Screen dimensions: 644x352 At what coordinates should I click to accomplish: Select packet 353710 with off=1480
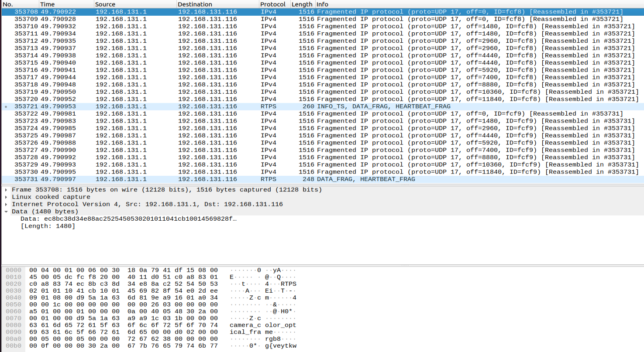[322, 26]
